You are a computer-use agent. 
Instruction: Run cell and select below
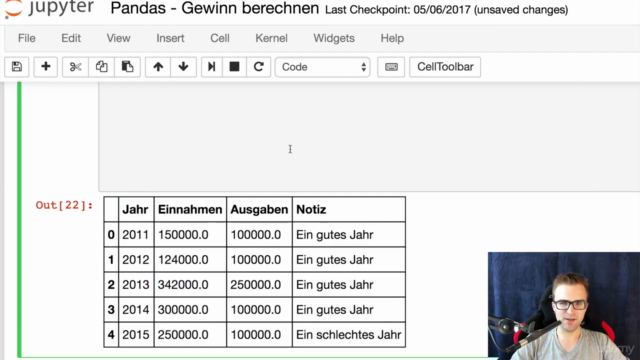click(x=211, y=67)
